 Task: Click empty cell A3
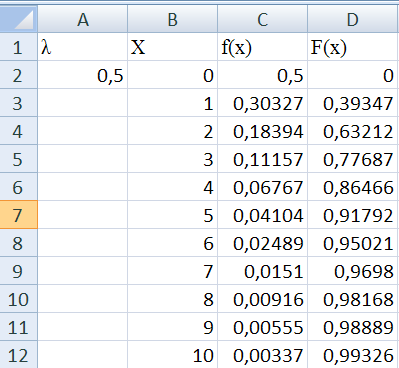[x=82, y=103]
